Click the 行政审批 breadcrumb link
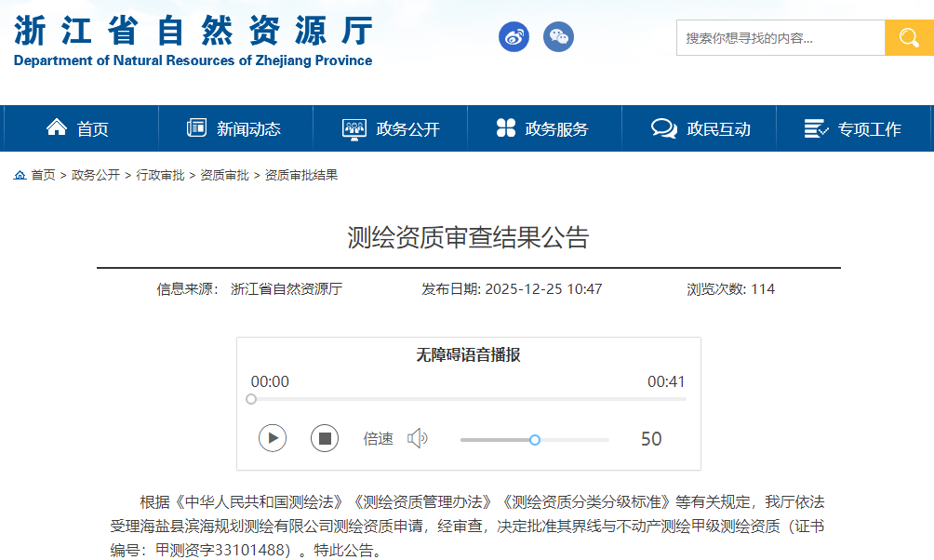934x560 pixels. point(160,175)
